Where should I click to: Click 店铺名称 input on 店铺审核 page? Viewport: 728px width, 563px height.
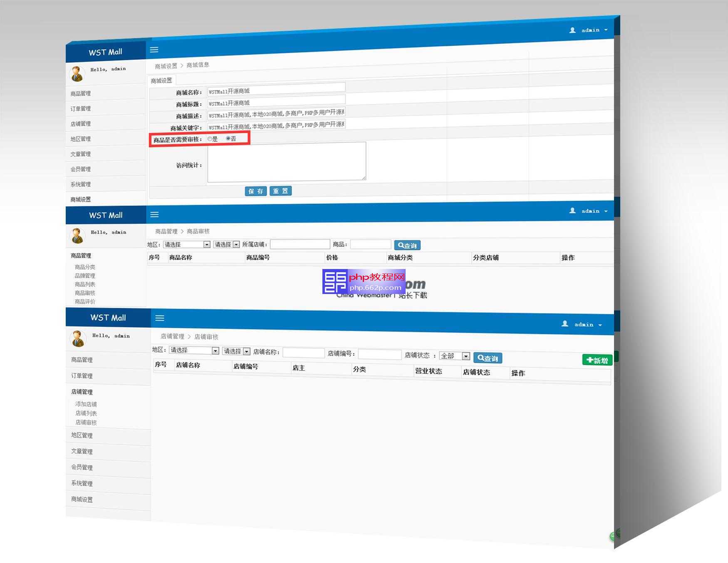(304, 353)
